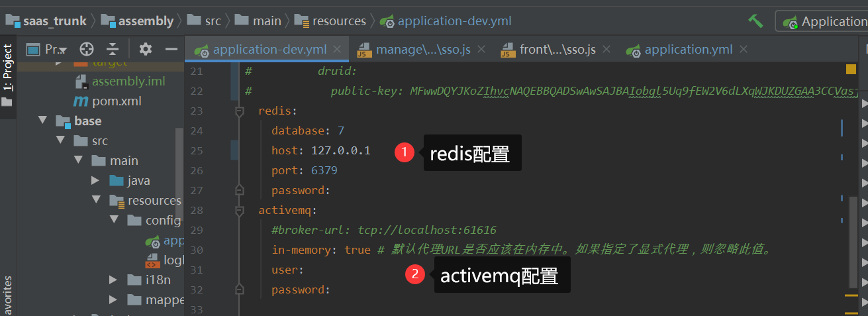Image resolution: width=868 pixels, height=316 pixels.
Task: Click JS icon on manage\...\sso.js tab
Action: tap(363, 50)
